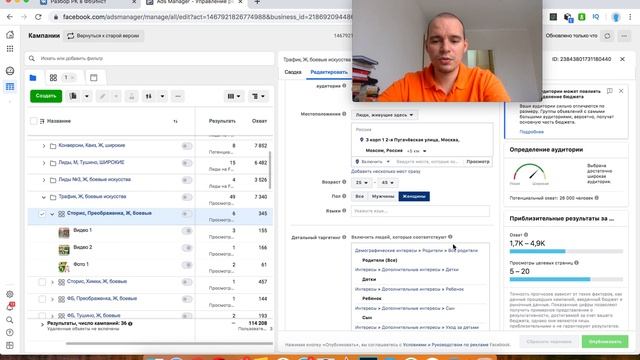Open the Люди, живущие здесь dropdown
The height and width of the screenshot is (360, 640).
[x=384, y=115]
